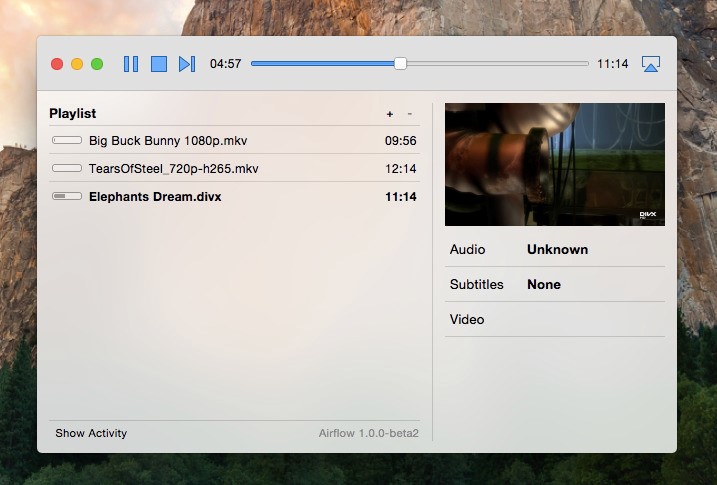Maximize the Airflow window with green button

pyautogui.click(x=97, y=64)
